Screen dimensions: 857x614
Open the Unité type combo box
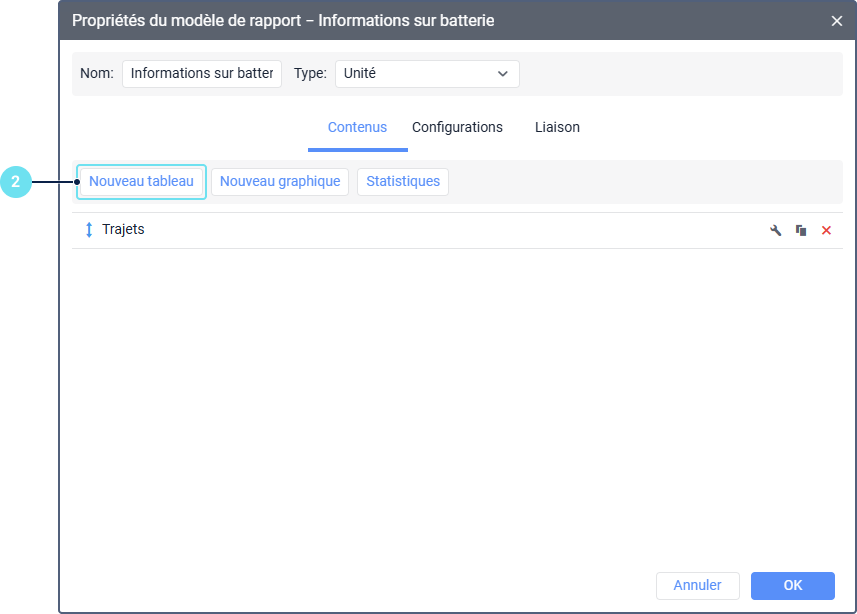coord(427,74)
